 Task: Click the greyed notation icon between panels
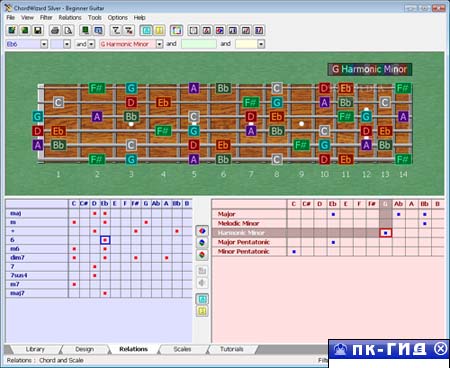[x=202, y=271]
